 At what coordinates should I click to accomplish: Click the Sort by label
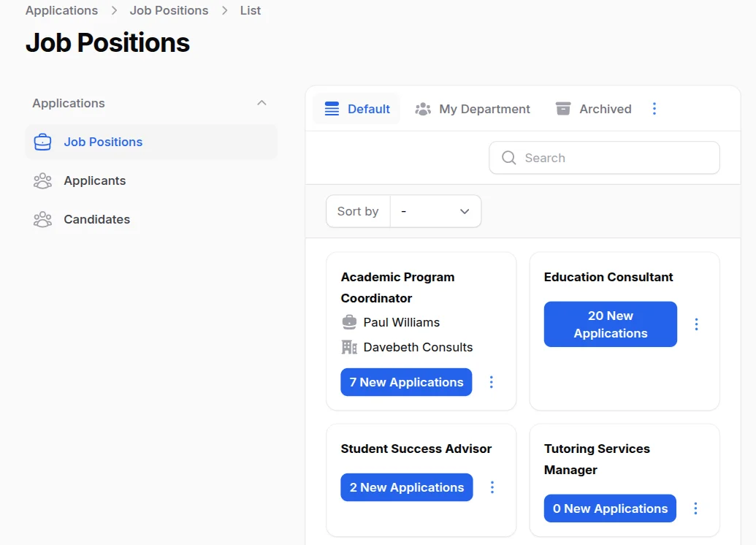point(358,211)
